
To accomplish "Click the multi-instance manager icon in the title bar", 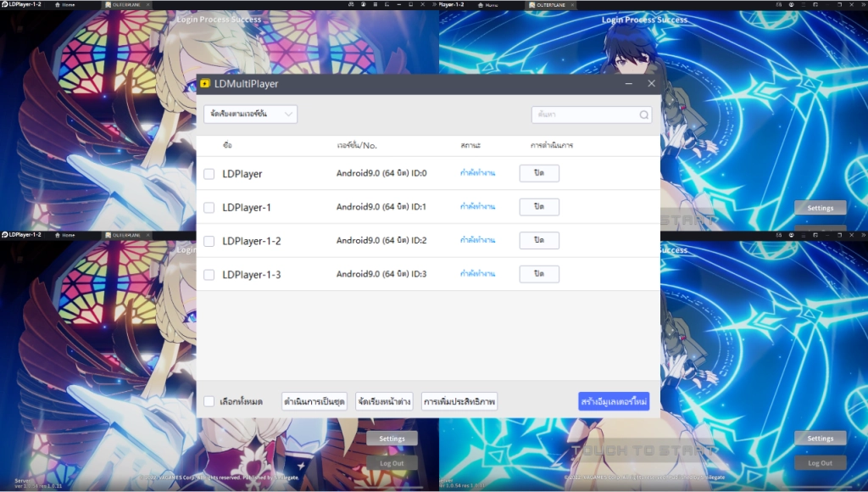I will click(351, 4).
